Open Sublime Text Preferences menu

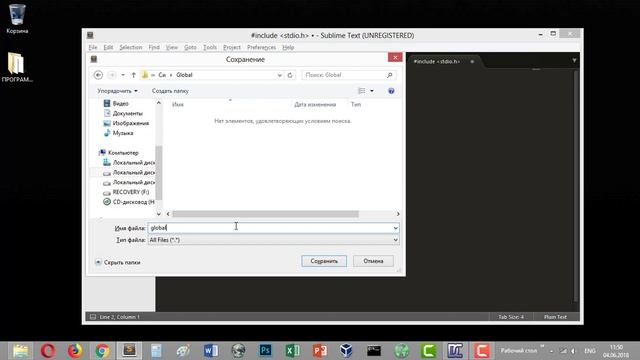click(261, 47)
